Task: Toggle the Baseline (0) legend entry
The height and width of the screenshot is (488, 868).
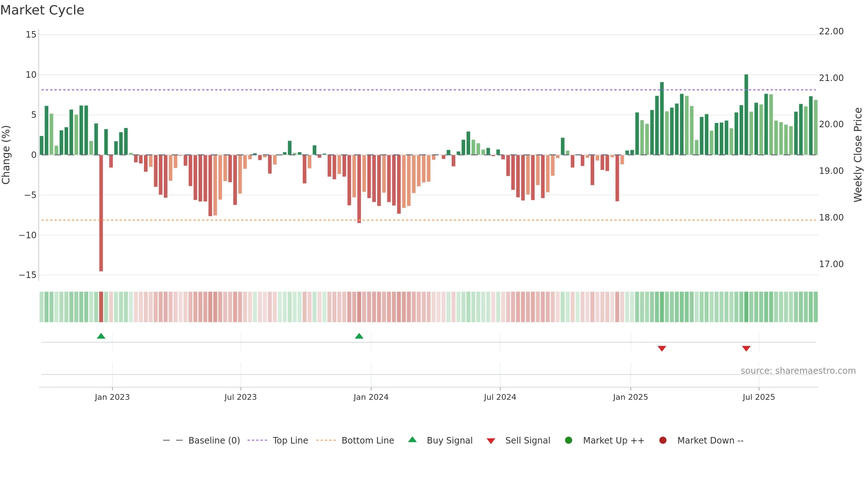Action: point(201,440)
